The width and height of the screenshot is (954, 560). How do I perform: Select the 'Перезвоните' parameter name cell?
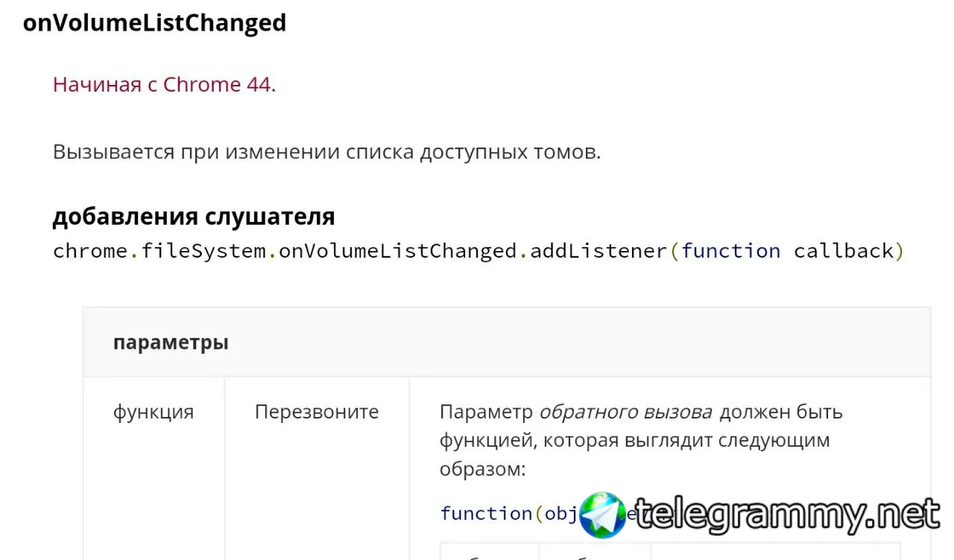317,412
